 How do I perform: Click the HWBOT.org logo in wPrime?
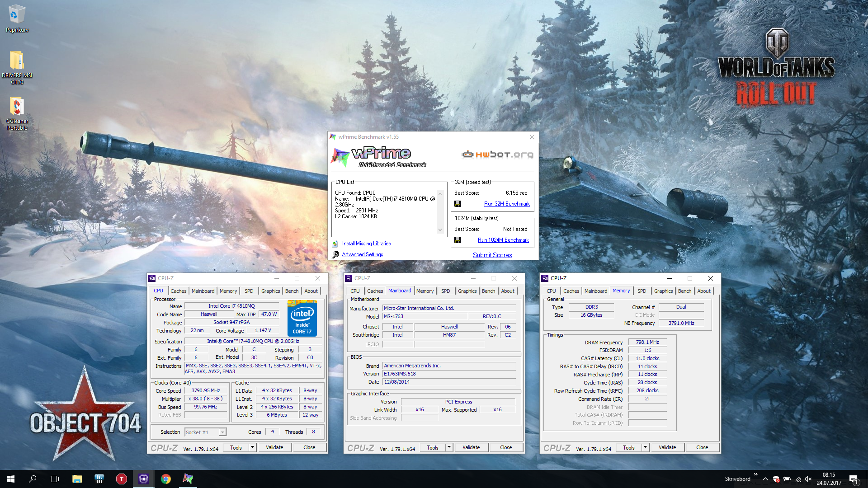[497, 155]
